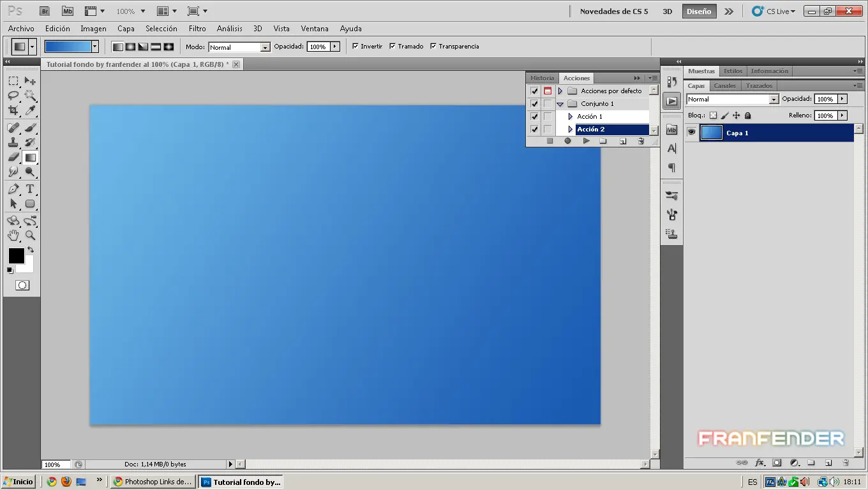
Task: Select the Zoom tool in toolbox
Action: tap(30, 235)
